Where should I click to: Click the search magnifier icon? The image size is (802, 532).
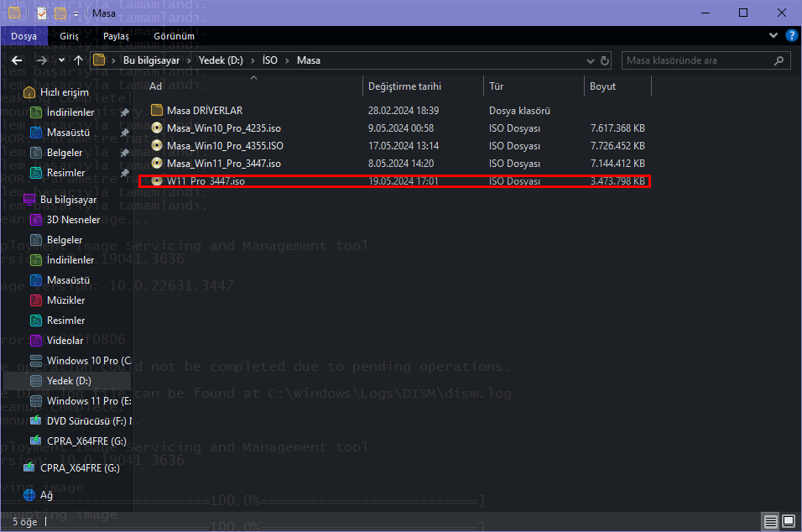(x=779, y=61)
